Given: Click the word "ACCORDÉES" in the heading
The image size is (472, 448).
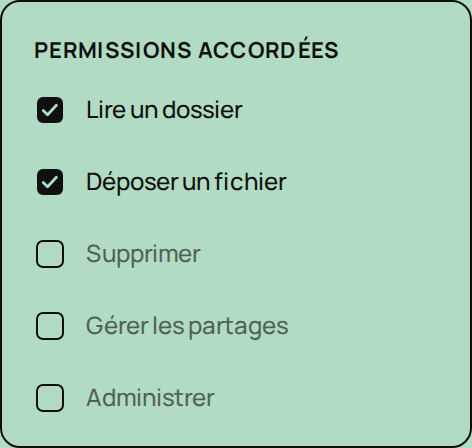Looking at the screenshot, I should [x=268, y=49].
